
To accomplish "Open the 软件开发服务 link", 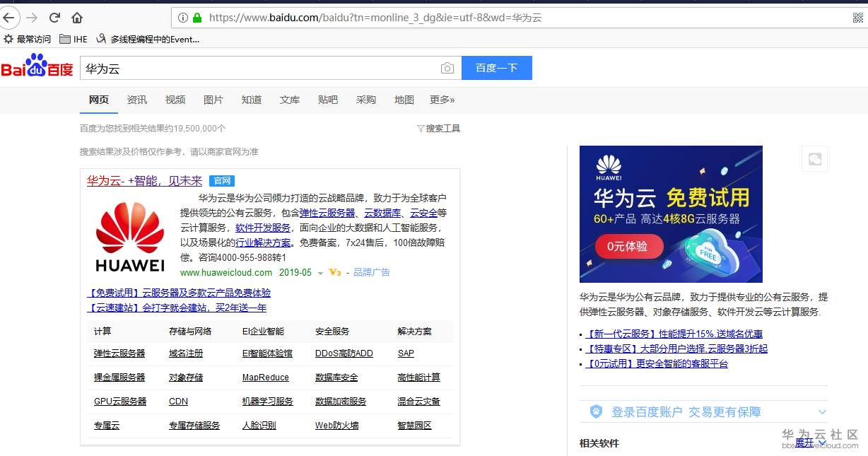I will (x=263, y=228).
